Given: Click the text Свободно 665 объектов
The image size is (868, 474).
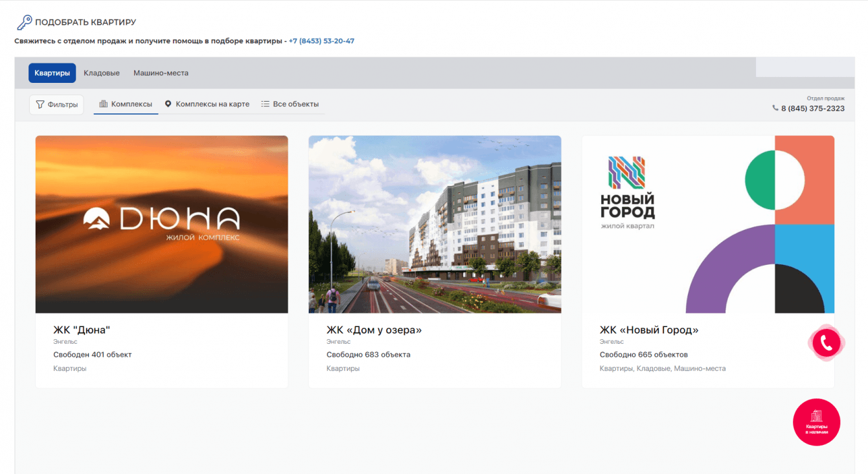Looking at the screenshot, I should 644,355.
